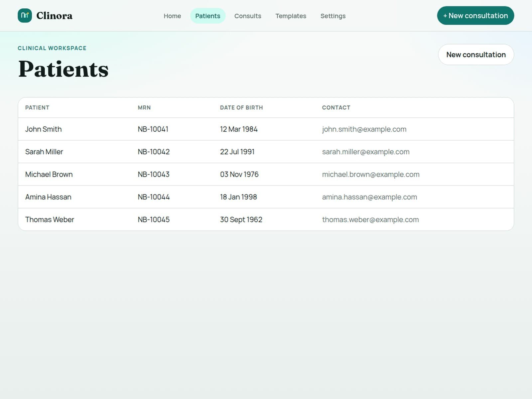
Task: Click email sarah.miller@example.com
Action: pos(366,152)
